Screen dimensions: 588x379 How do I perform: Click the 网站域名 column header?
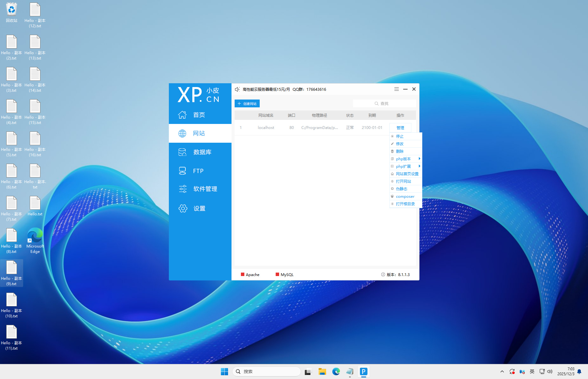tap(266, 115)
